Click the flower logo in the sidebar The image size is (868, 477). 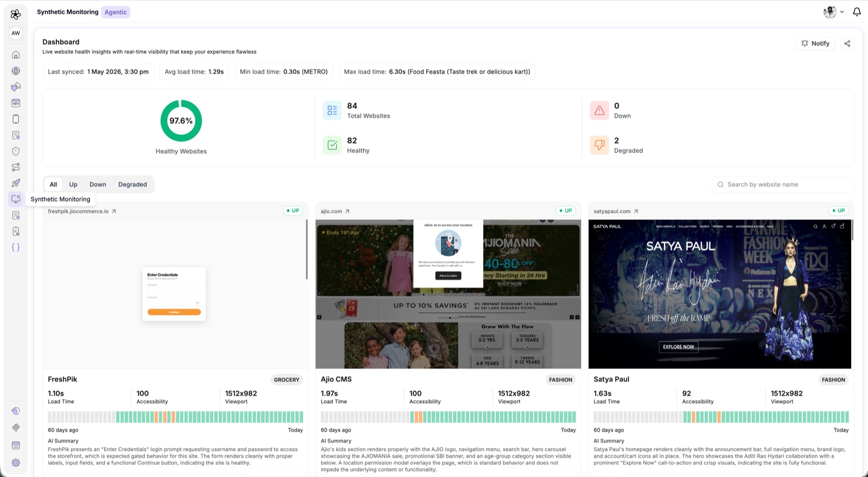click(x=16, y=14)
